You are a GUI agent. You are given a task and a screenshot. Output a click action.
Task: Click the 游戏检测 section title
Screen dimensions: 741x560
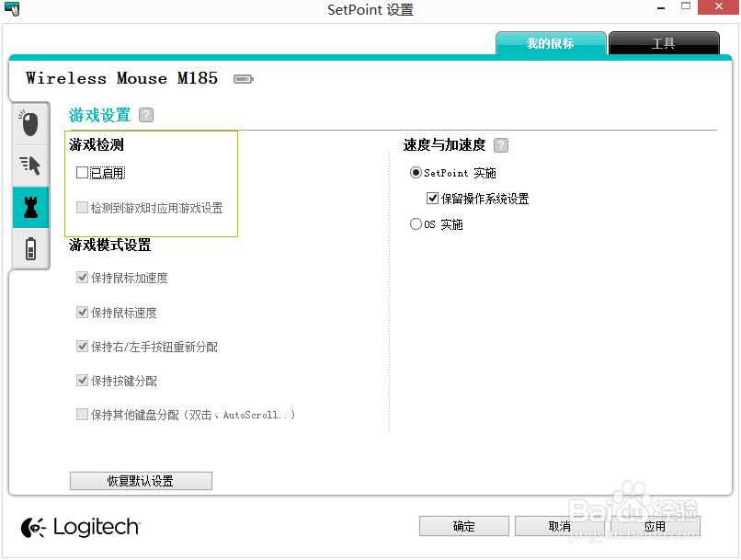[97, 144]
